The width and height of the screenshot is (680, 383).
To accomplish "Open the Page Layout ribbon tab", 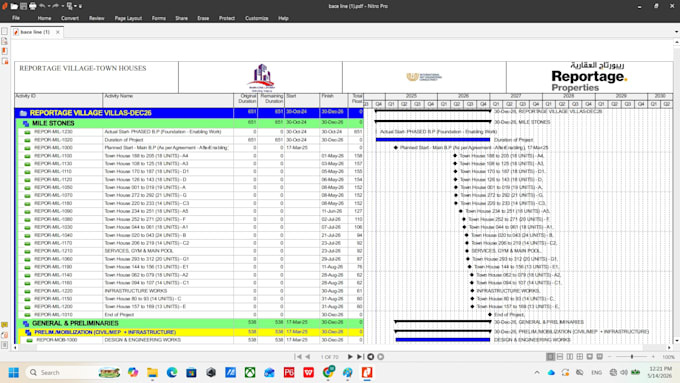I will 128,18.
